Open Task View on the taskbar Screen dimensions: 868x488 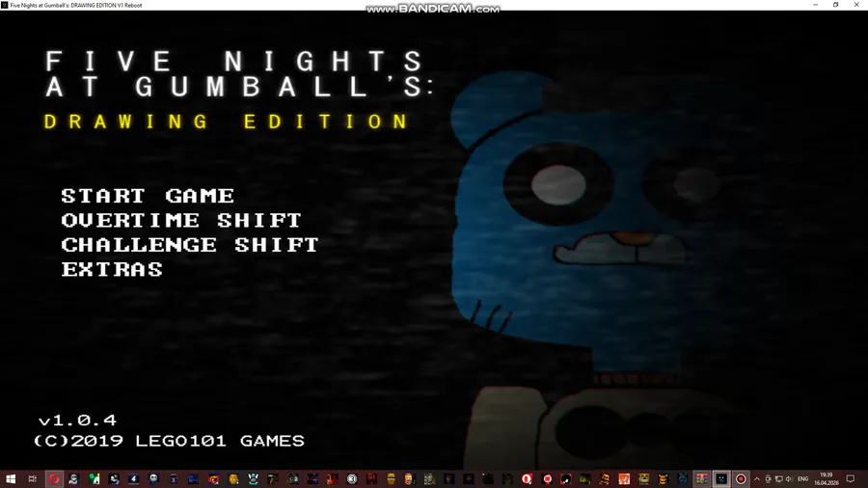click(x=32, y=479)
